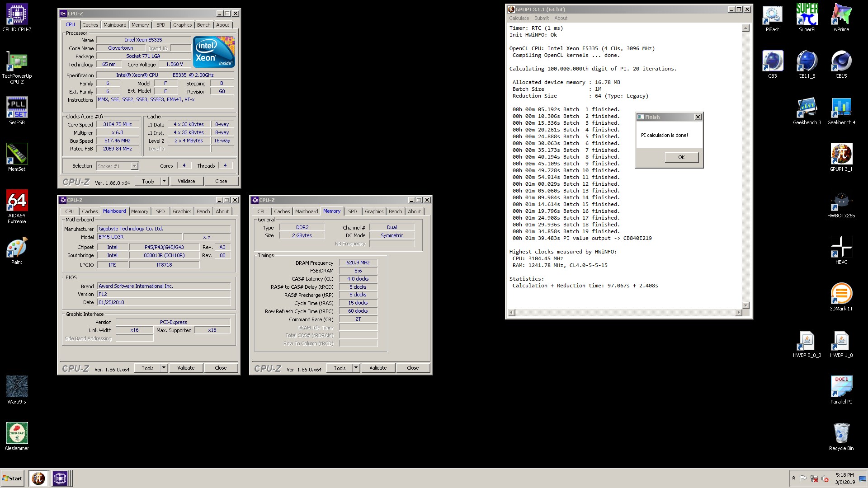868x488 pixels.
Task: Launch CB3 Cinebench icon
Action: coord(772,64)
